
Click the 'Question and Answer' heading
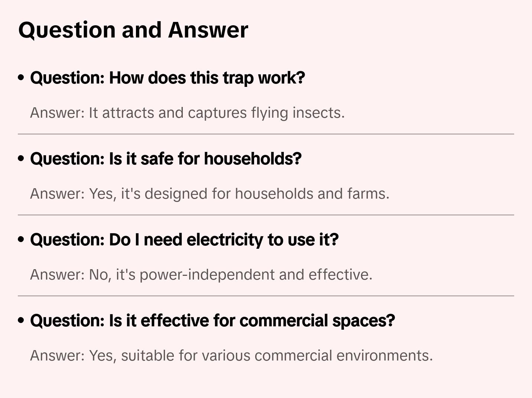(x=133, y=30)
